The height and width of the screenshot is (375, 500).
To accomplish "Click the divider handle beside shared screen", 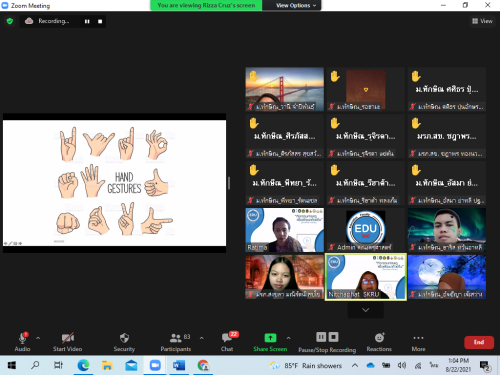I will click(229, 183).
